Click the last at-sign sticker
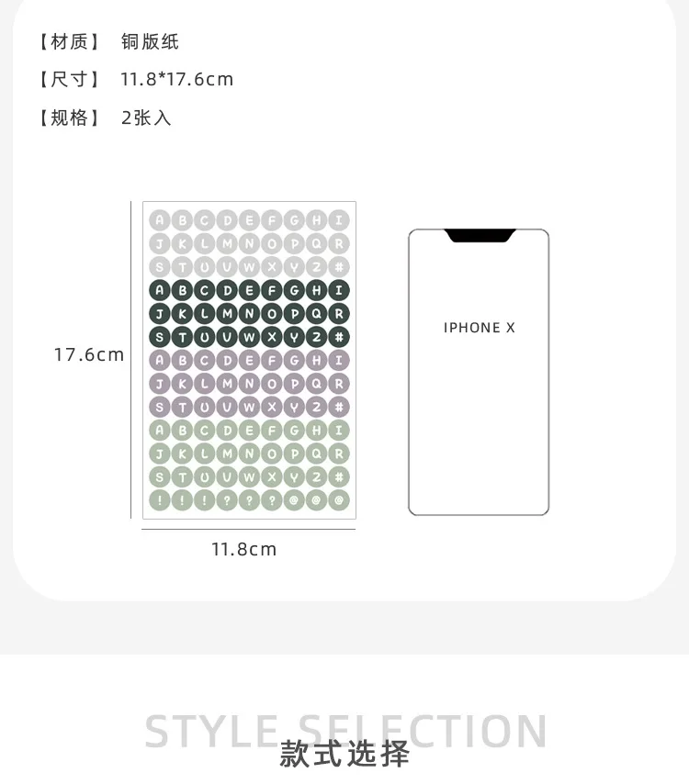The width and height of the screenshot is (689, 784). [339, 500]
